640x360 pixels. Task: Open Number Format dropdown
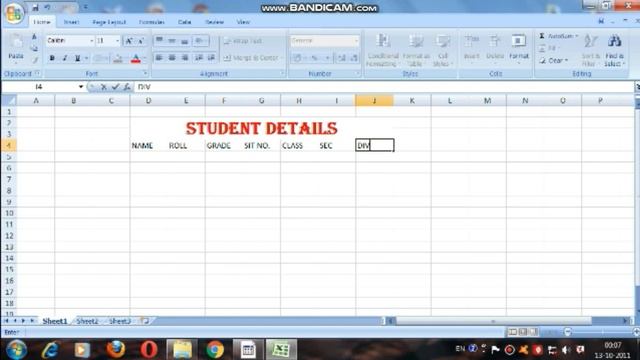[x=356, y=41]
